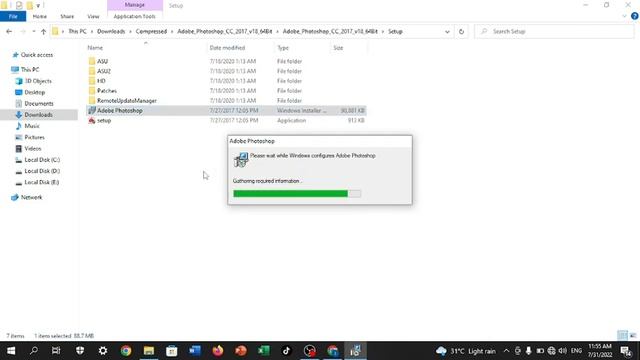
Task: Open taskbar Search
Action: 34,351
